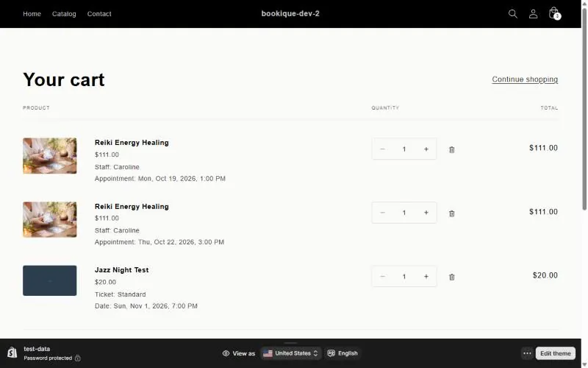Viewport: 588px width, 368px height.
Task: Click quantity field for Reiki Oct 19 item
Action: tap(404, 149)
